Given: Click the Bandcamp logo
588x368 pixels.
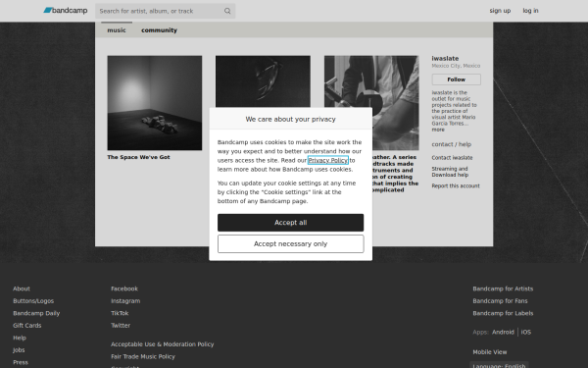Looking at the screenshot, I should click(x=66, y=11).
